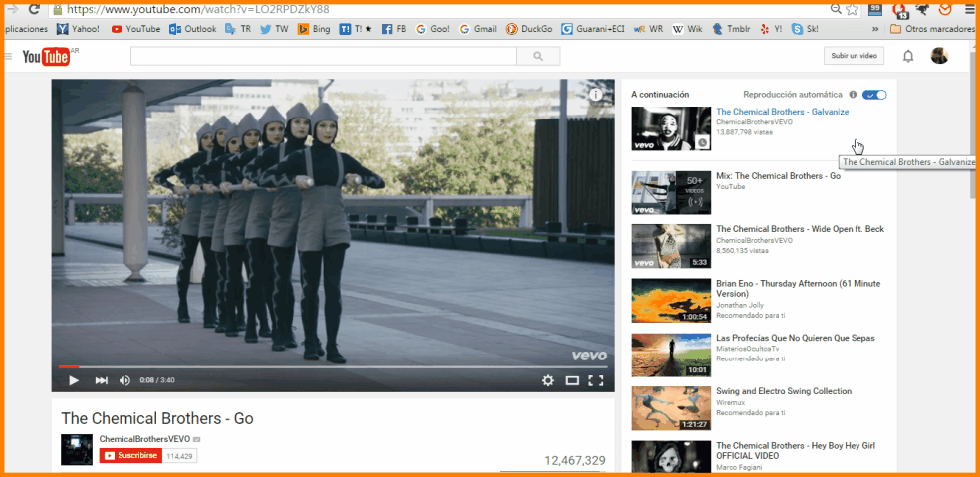Open The Chemical Brothers - Galvanize title link

coord(783,112)
